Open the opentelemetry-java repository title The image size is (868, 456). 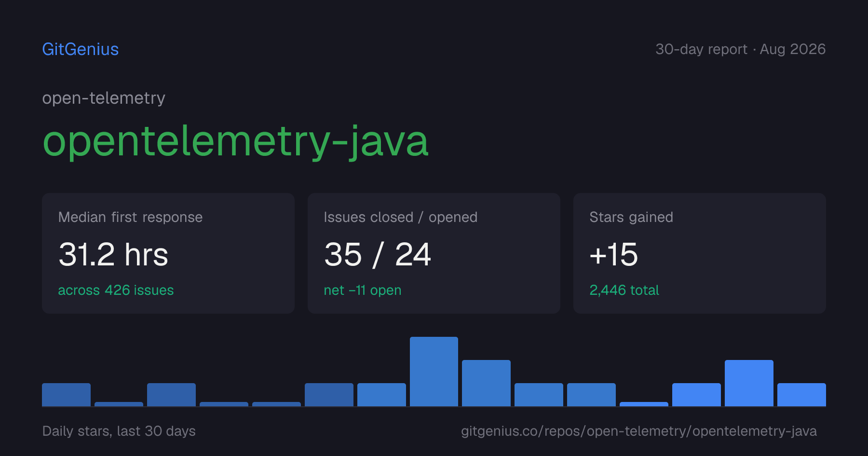click(x=235, y=142)
